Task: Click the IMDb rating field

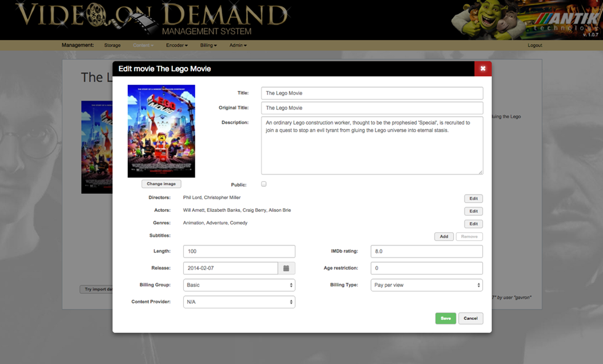Action: point(427,251)
